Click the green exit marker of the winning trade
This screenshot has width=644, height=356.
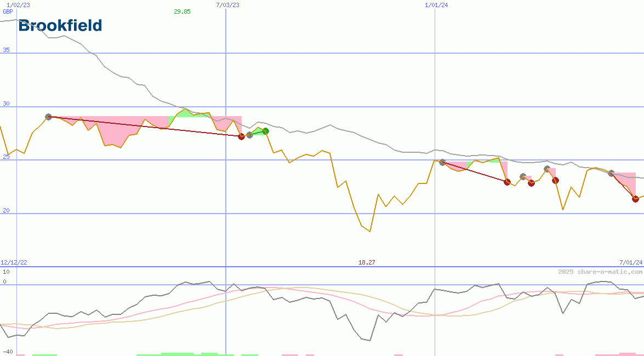(x=266, y=131)
